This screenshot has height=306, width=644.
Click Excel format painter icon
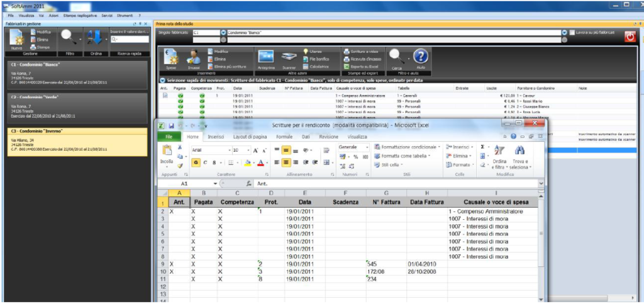(x=180, y=166)
